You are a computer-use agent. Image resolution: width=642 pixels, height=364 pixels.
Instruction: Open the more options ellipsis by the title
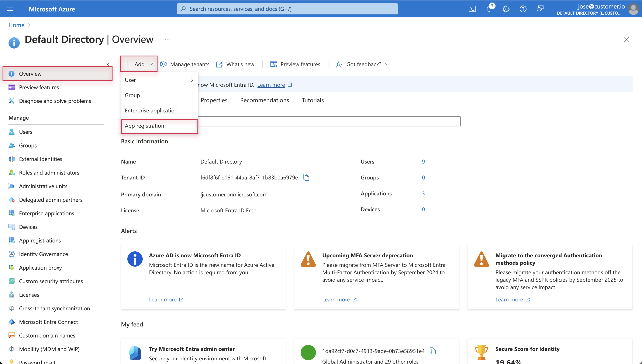pyautogui.click(x=167, y=39)
